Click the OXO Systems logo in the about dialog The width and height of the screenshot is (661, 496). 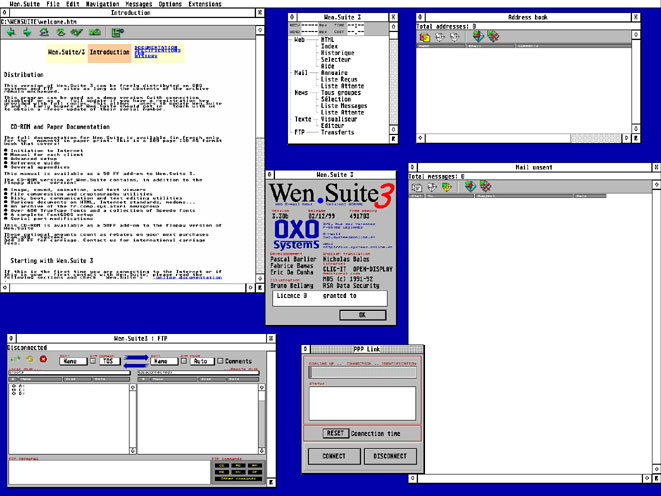pos(296,235)
